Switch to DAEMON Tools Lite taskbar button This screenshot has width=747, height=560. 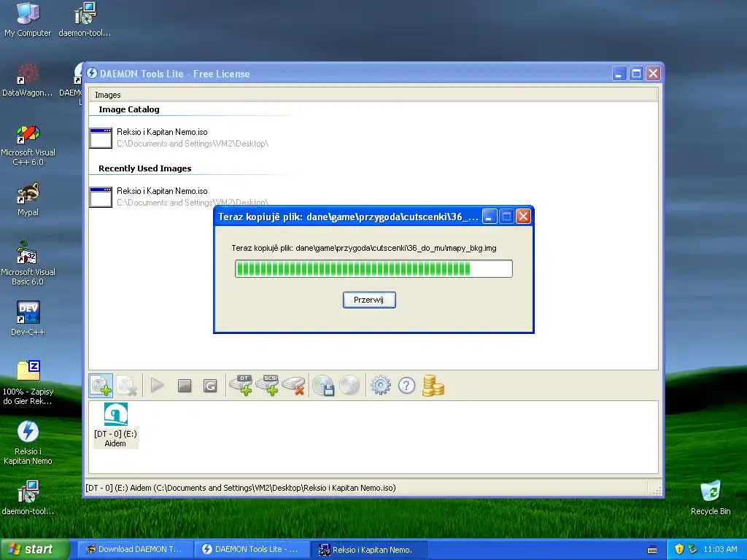point(252,550)
